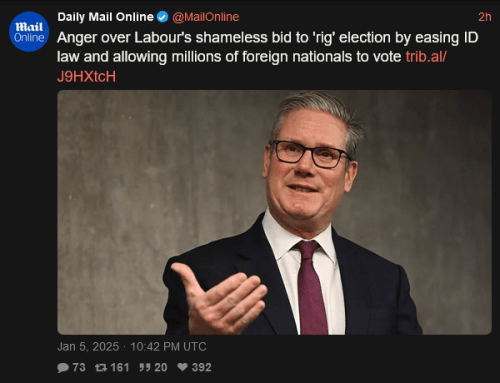
Task: Click the repost arrows icon
Action: [x=101, y=368]
